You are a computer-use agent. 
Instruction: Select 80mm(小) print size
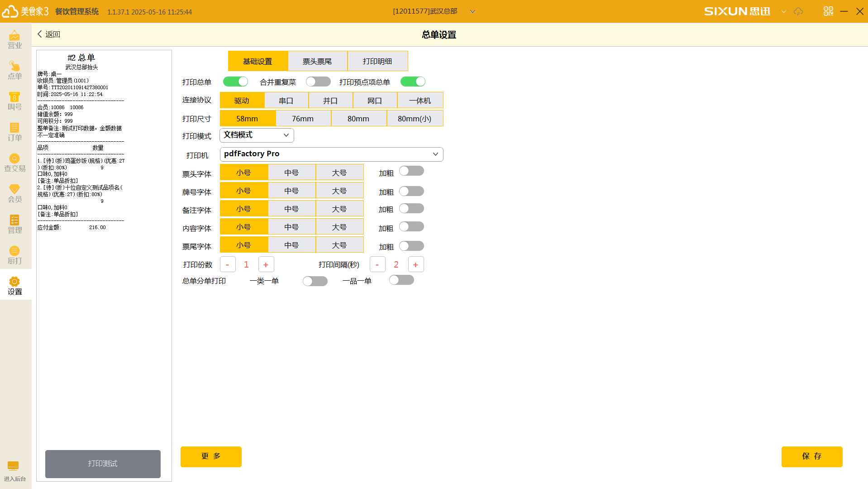tap(415, 118)
